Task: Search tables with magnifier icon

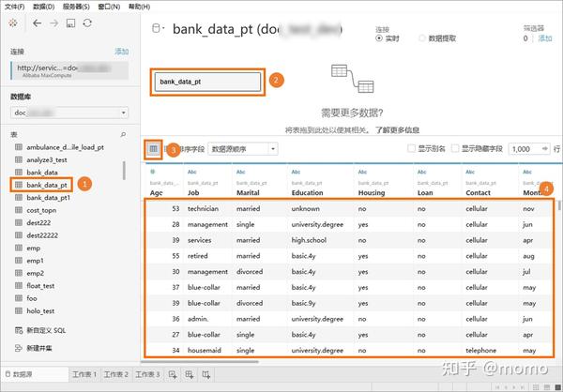Action: click(123, 135)
